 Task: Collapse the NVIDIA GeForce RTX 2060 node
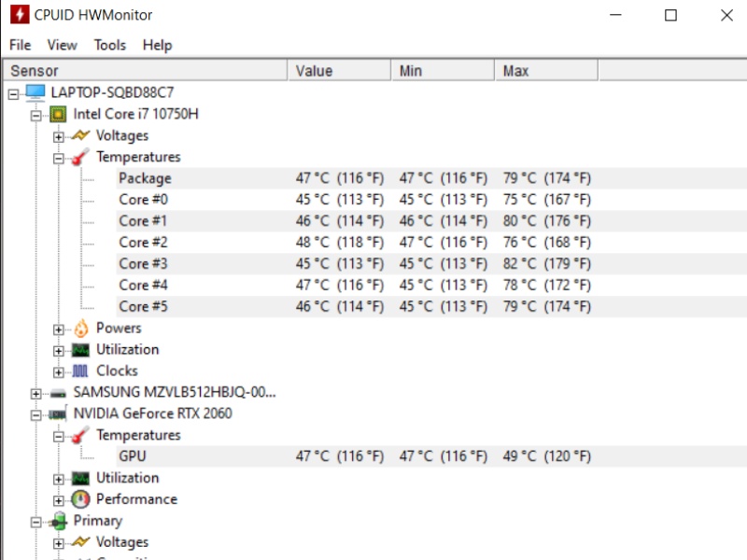(35, 415)
